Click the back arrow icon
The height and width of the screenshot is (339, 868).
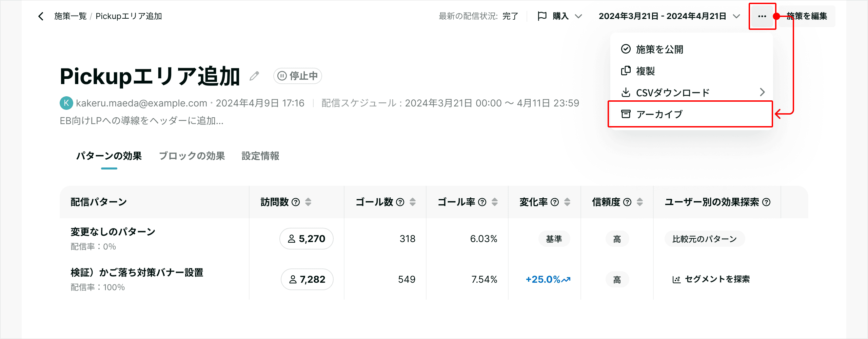tap(41, 16)
